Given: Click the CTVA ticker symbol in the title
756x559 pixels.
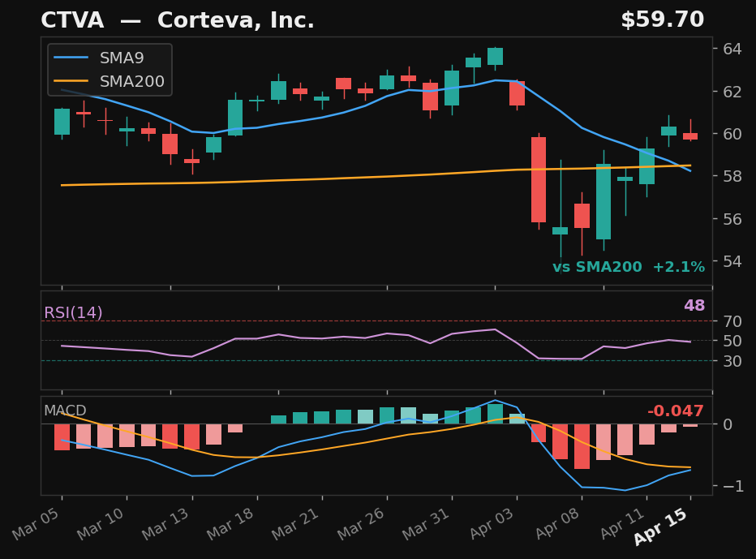Looking at the screenshot, I should tap(72, 20).
